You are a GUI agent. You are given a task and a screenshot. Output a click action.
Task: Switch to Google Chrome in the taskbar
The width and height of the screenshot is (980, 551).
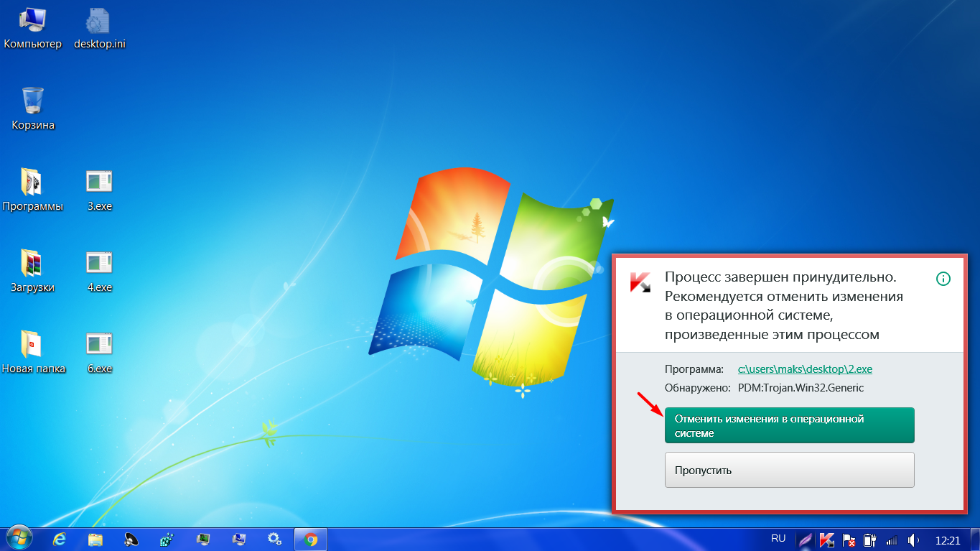tap(311, 539)
